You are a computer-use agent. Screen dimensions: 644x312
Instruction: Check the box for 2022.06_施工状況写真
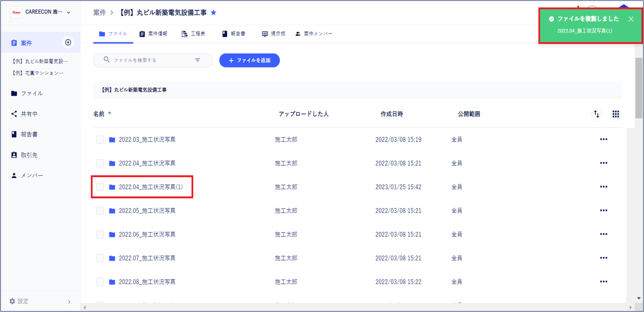click(100, 235)
